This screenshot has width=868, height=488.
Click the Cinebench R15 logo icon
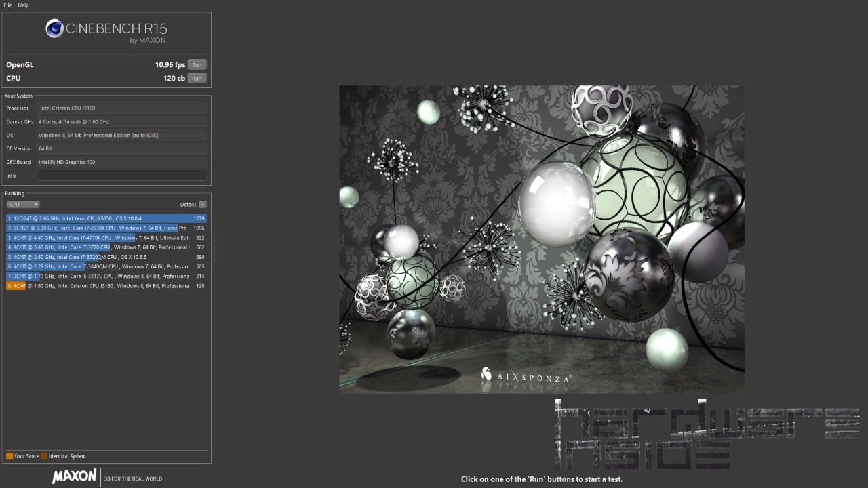coord(54,28)
